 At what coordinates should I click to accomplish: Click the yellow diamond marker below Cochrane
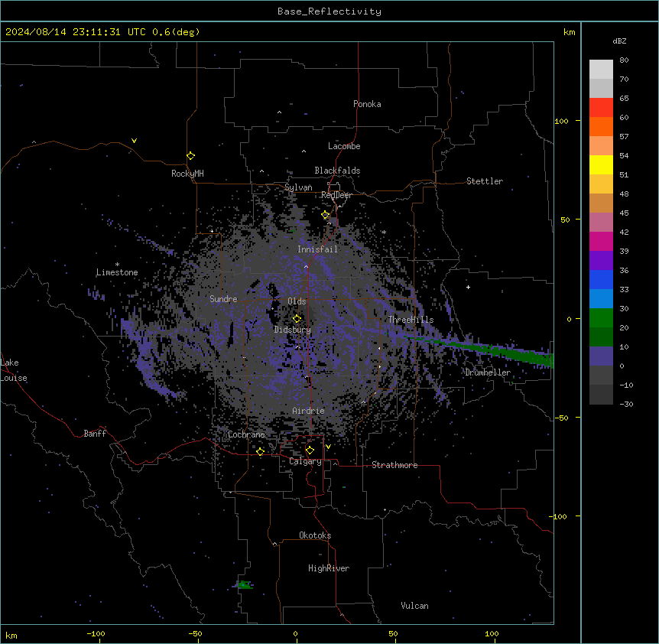click(x=260, y=451)
